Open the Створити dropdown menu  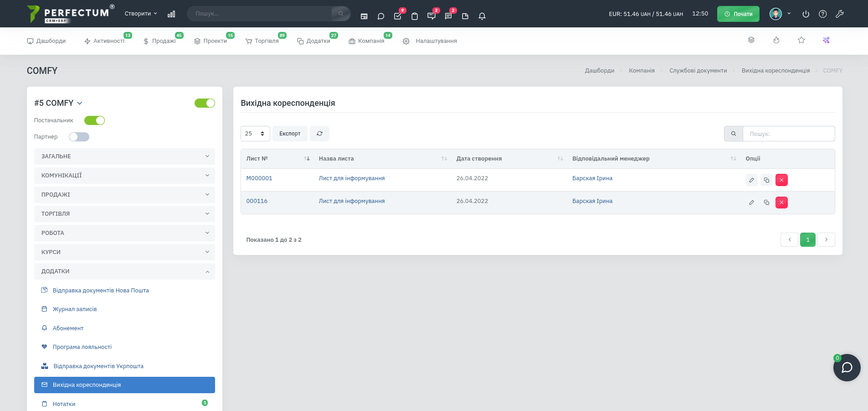point(141,14)
